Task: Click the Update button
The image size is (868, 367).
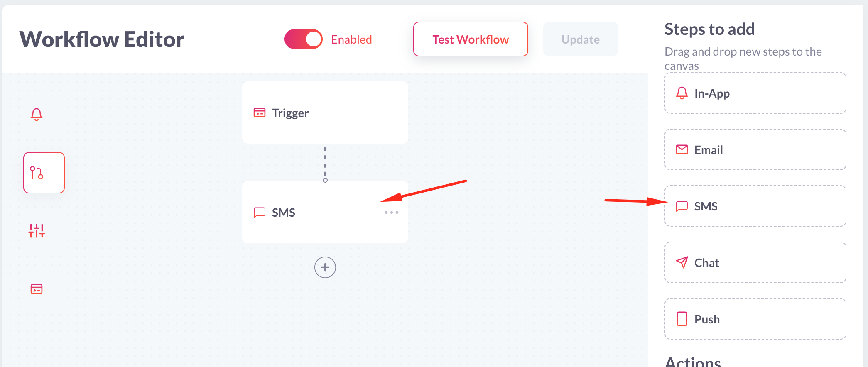Action: coord(581,39)
